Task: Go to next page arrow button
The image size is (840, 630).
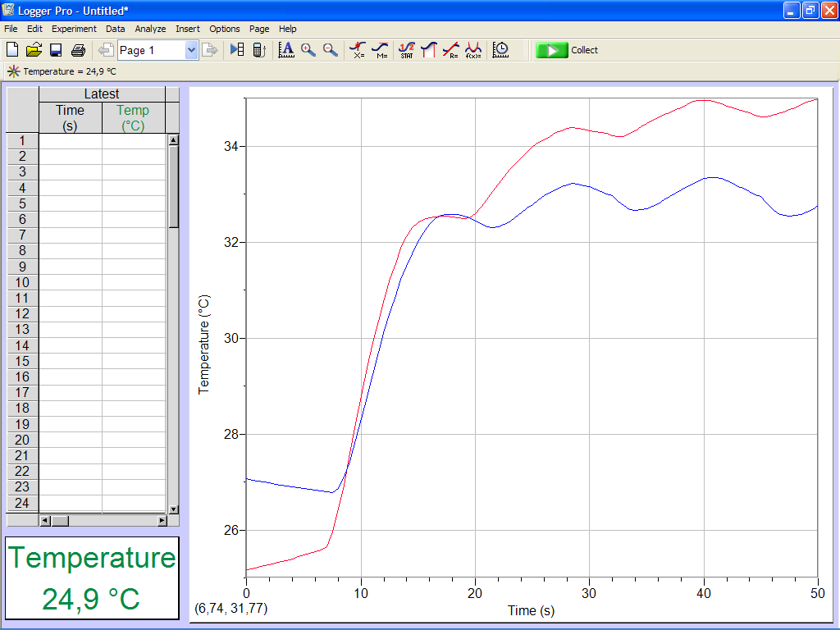Action: click(210, 50)
